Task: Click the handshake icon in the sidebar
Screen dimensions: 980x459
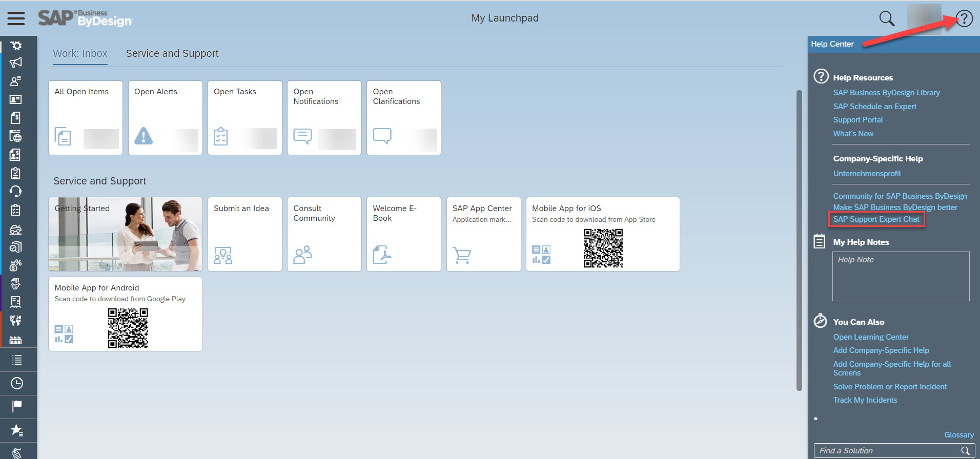Action: point(16,284)
